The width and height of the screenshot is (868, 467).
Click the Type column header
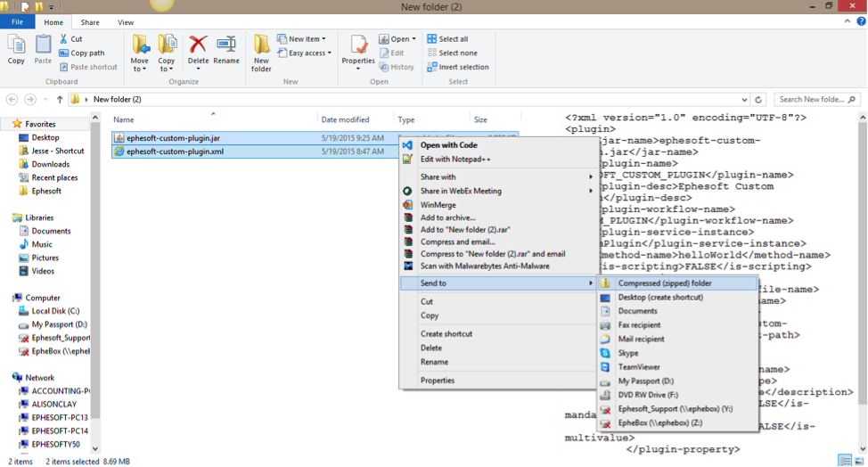[x=405, y=119]
